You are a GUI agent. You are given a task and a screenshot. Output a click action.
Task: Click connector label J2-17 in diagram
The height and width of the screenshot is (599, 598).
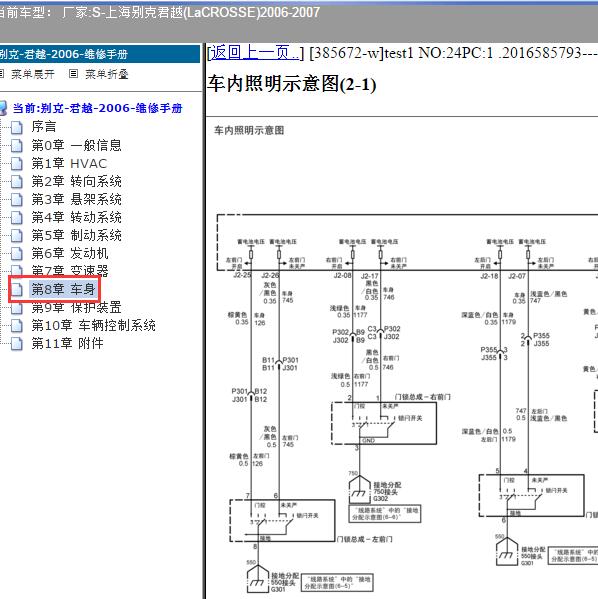click(369, 275)
